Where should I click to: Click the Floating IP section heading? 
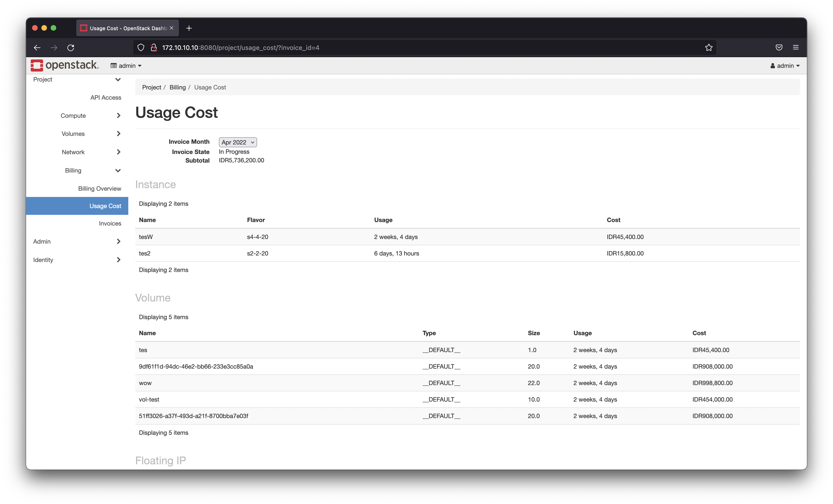pos(161,460)
